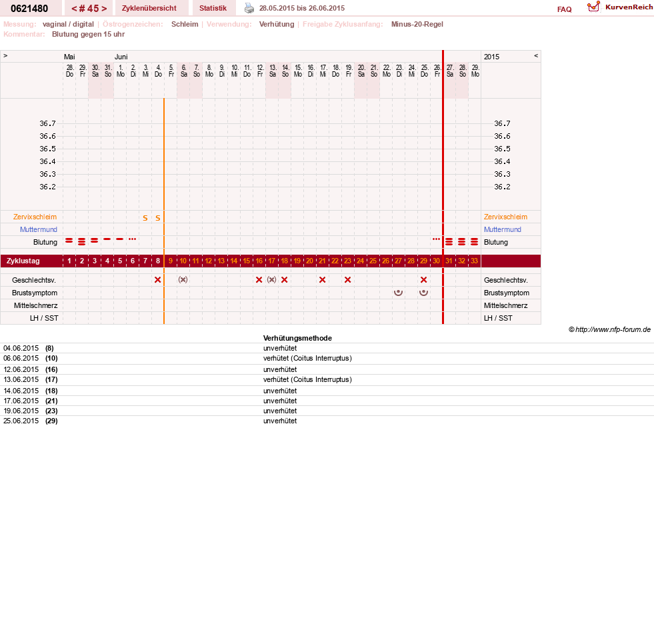Click the KurvenReich brand link
654x644 pixels.
point(629,7)
